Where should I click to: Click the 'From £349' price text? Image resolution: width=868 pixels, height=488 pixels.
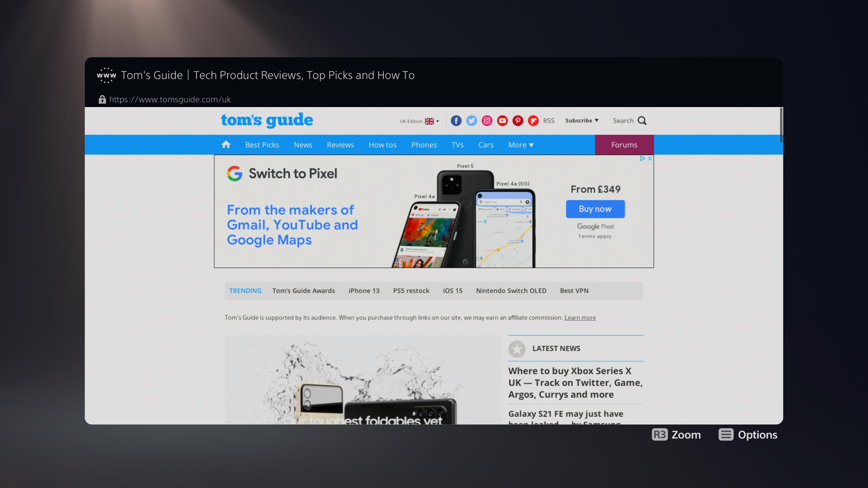coord(595,189)
